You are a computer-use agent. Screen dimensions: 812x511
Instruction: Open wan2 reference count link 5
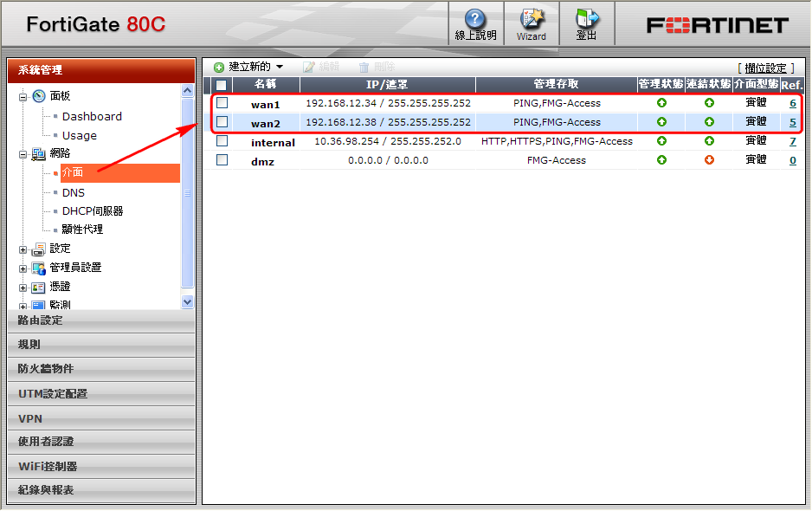tap(793, 122)
